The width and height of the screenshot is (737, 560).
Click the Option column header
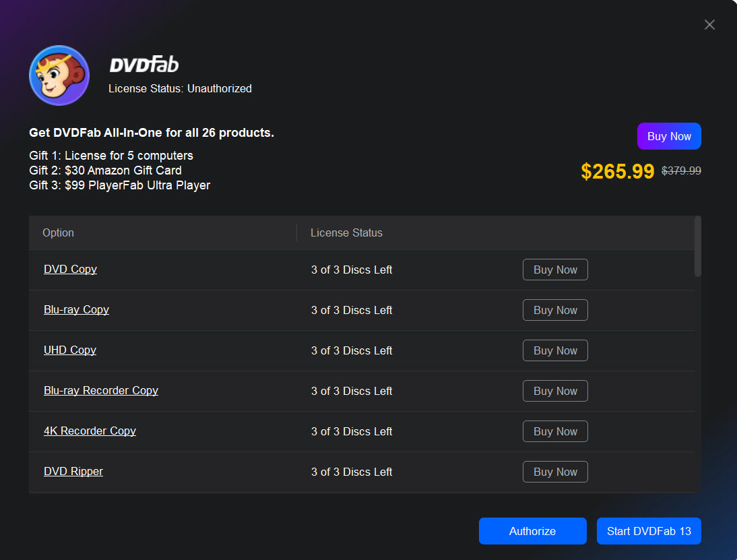59,232
